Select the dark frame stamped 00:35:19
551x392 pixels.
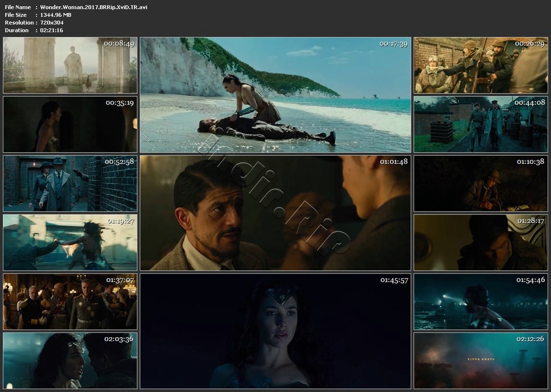70,124
